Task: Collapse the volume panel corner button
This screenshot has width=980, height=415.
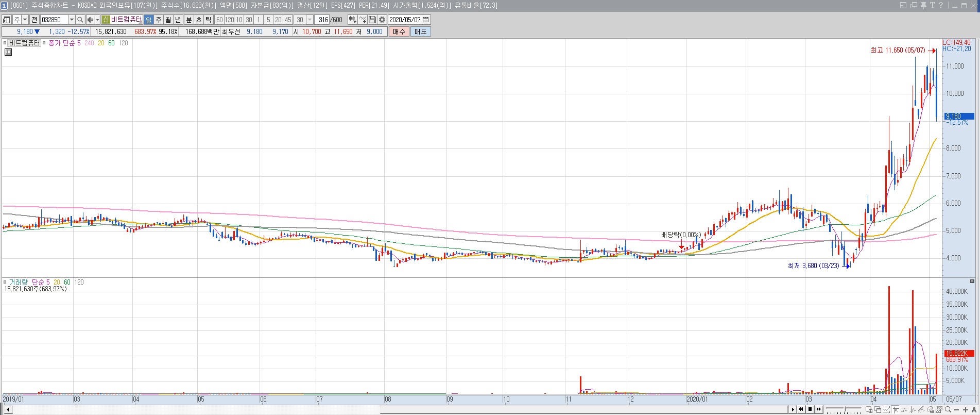Action: [x=972, y=281]
